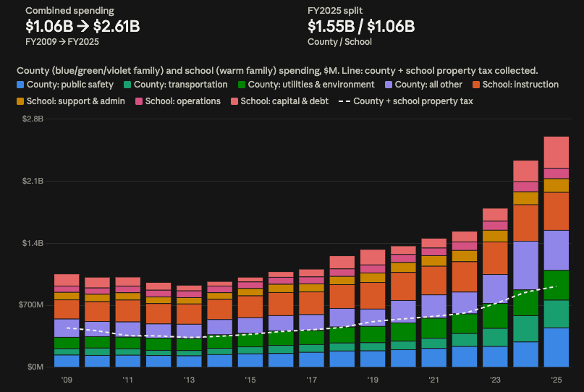Select the '25 public safety bar segment
This screenshot has height=392, width=584.
557,347
